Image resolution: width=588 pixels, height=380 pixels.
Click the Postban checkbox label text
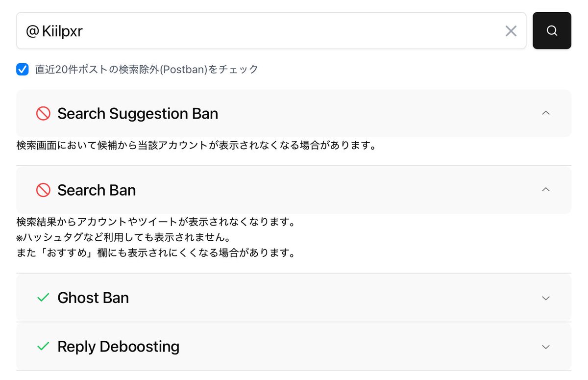tap(147, 69)
